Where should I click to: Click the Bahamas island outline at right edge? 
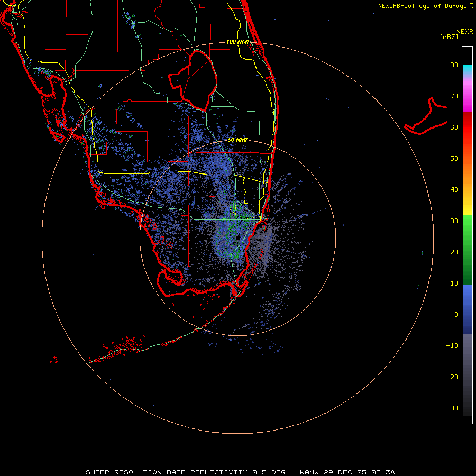point(426,116)
